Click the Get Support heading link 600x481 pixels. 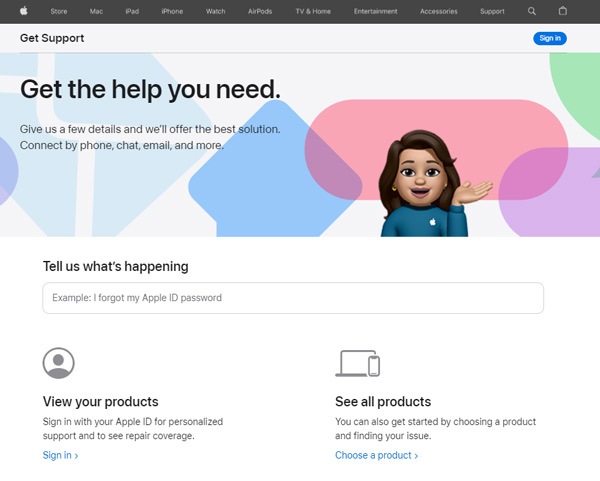point(52,38)
